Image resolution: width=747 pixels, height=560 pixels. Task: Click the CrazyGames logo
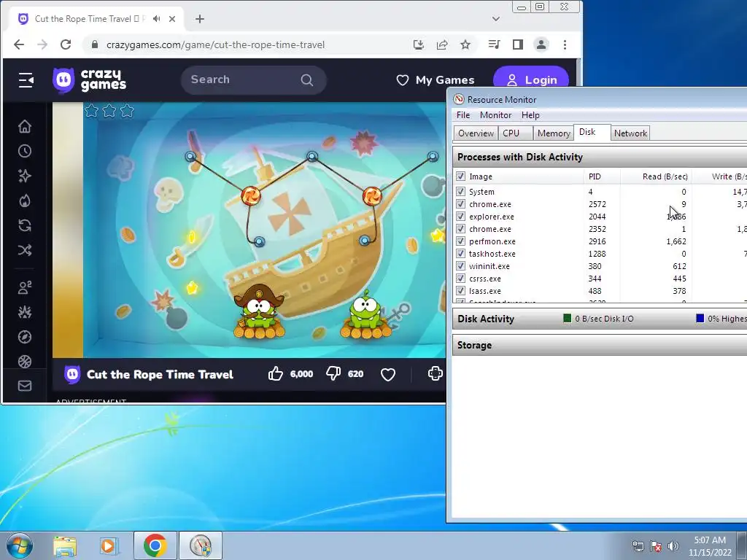point(90,80)
